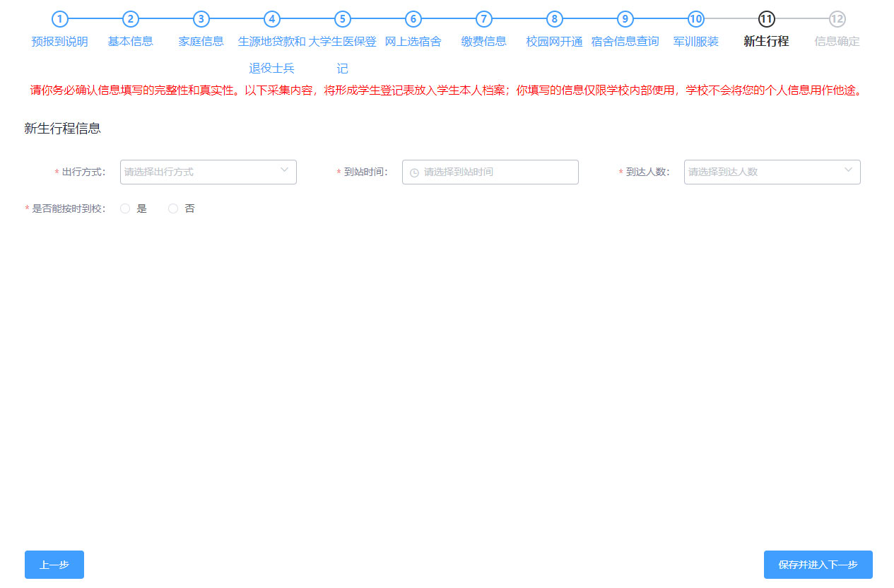Go to the 基本信息 step label
The width and height of the screenshot is (894, 588).
(x=131, y=41)
